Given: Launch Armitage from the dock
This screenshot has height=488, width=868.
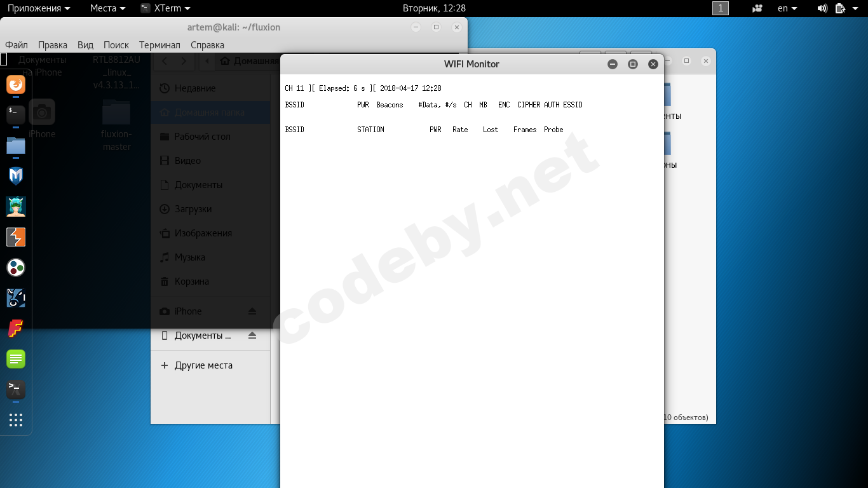Looking at the screenshot, I should click(x=16, y=207).
